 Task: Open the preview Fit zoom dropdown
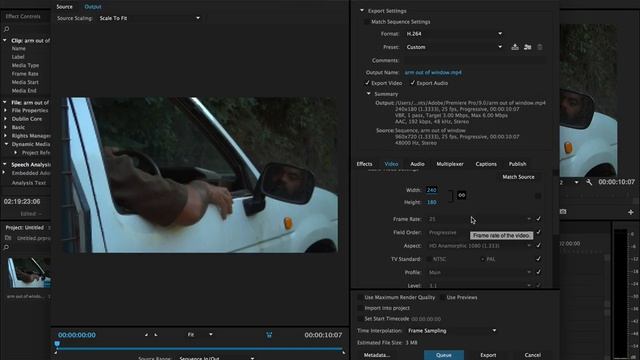click(x=200, y=335)
